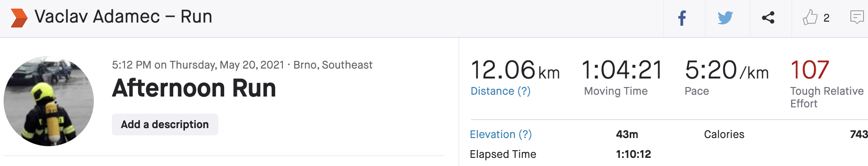Click the orange Strava chevron logo
This screenshot has height=166, width=868.
tap(19, 18)
